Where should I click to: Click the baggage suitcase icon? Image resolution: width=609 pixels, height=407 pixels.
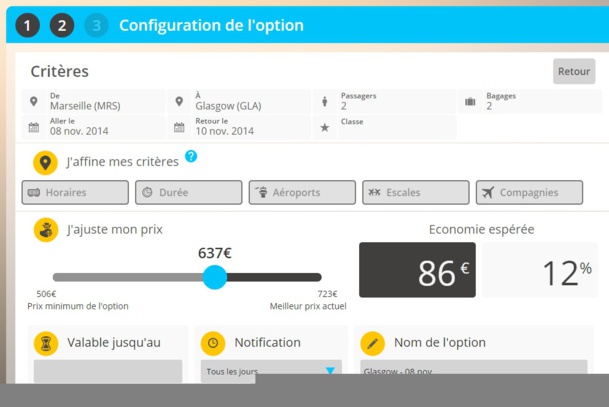pyautogui.click(x=469, y=101)
